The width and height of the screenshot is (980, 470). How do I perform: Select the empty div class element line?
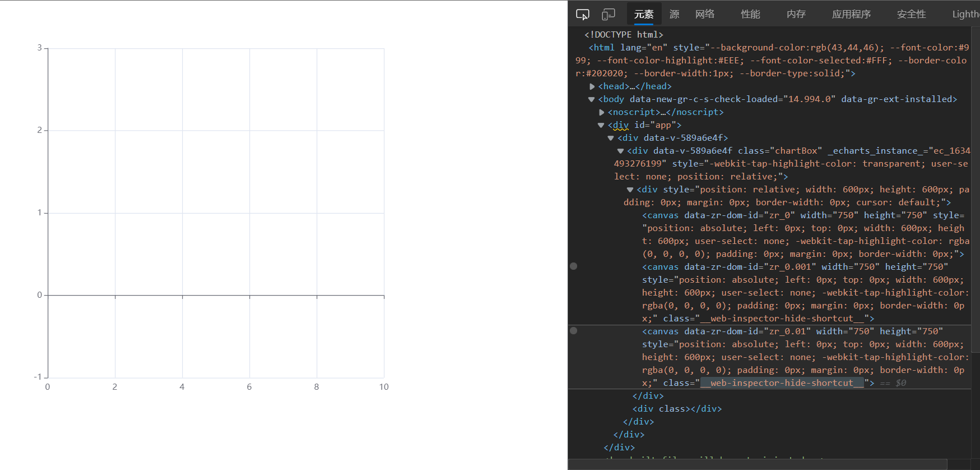677,409
